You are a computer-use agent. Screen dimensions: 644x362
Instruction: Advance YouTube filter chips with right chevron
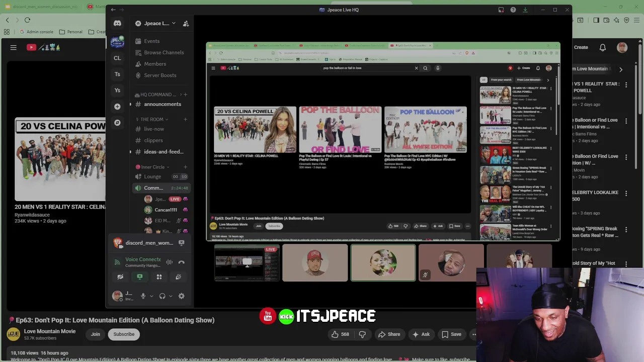click(x=621, y=69)
